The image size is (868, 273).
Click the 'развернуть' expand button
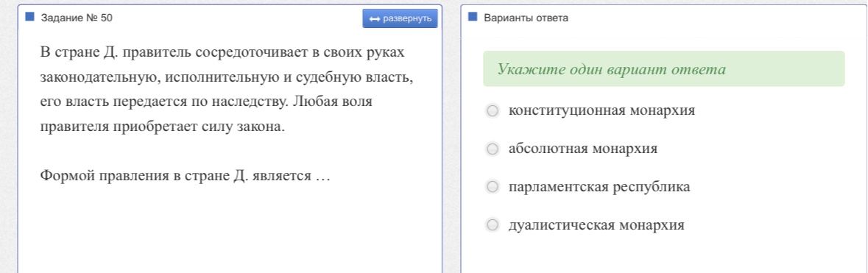[x=400, y=18]
